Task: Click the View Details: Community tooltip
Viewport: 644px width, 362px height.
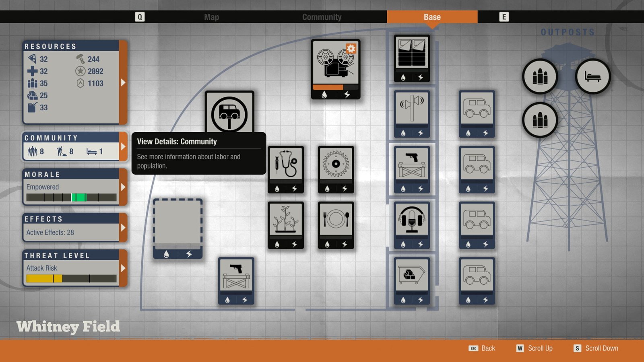Action: point(199,153)
